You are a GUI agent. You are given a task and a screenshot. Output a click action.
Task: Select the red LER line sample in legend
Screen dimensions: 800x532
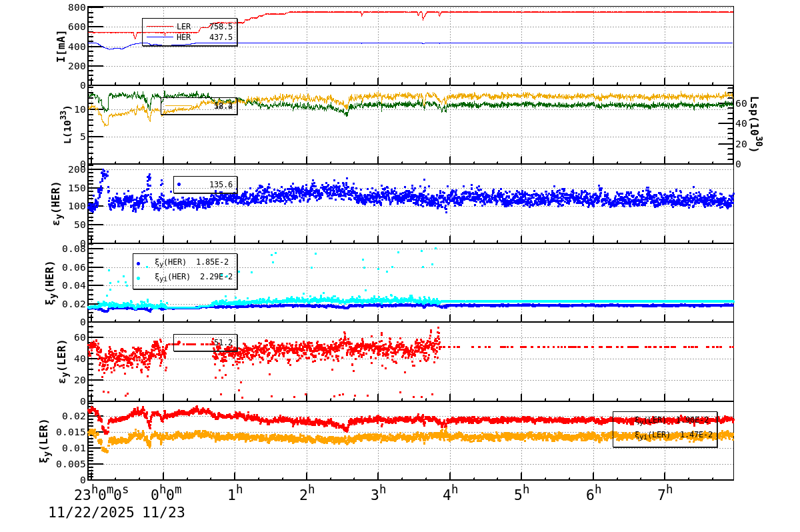pyautogui.click(x=159, y=27)
